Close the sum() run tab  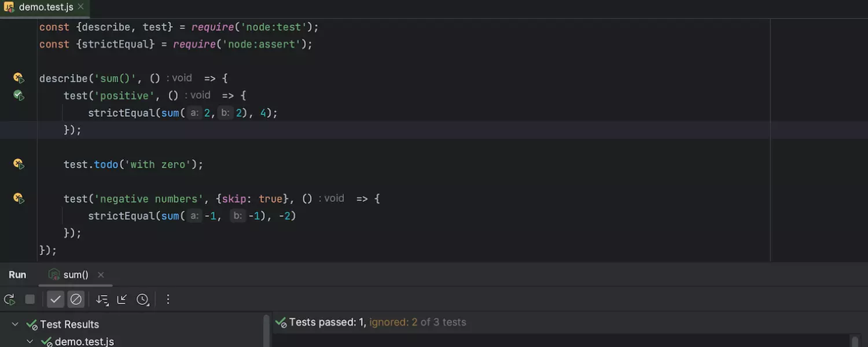click(x=101, y=275)
